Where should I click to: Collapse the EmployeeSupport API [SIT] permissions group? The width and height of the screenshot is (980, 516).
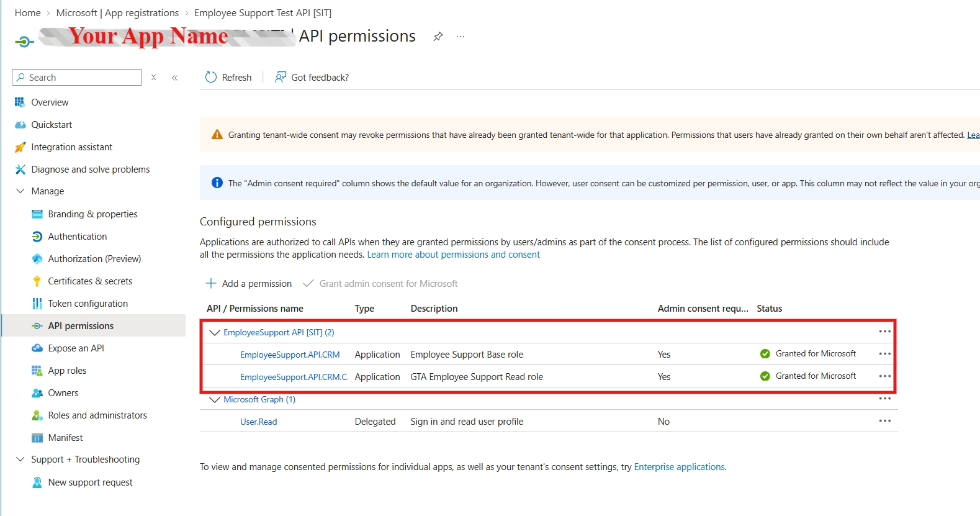[x=215, y=333]
